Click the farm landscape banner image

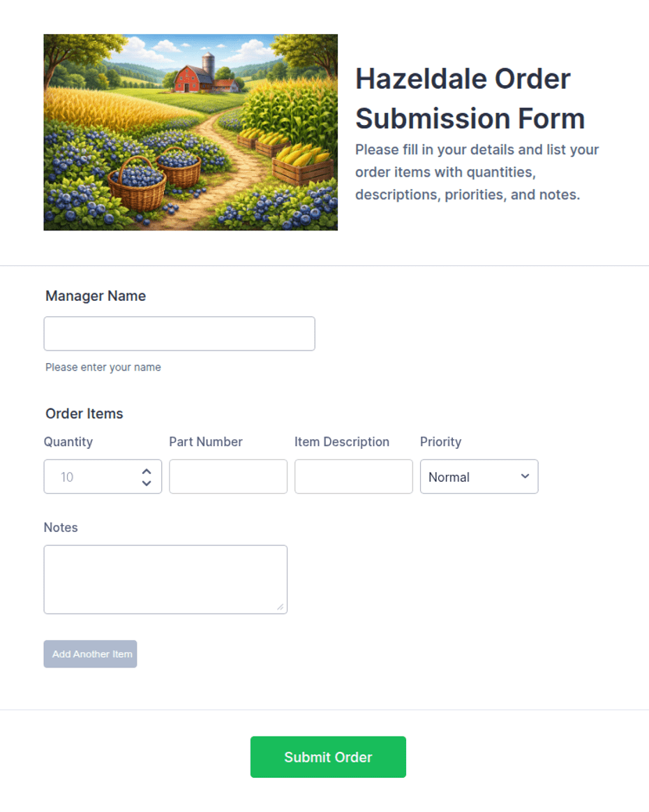(x=191, y=133)
